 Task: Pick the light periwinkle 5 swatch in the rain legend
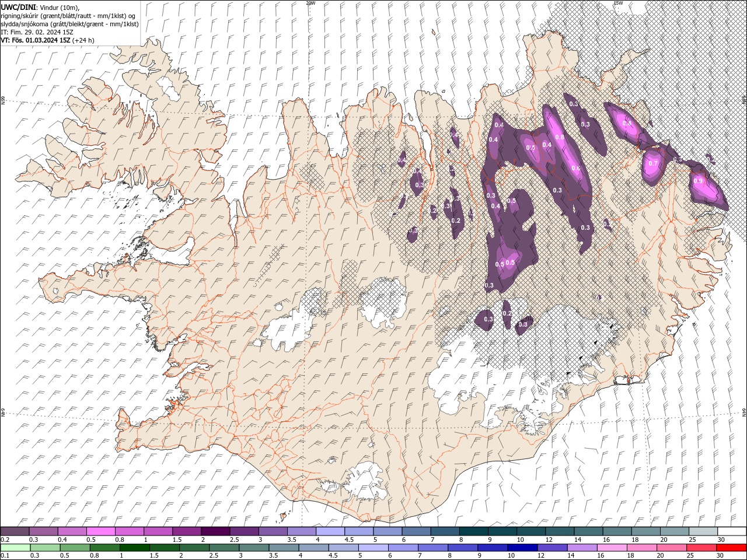pyautogui.click(x=373, y=548)
